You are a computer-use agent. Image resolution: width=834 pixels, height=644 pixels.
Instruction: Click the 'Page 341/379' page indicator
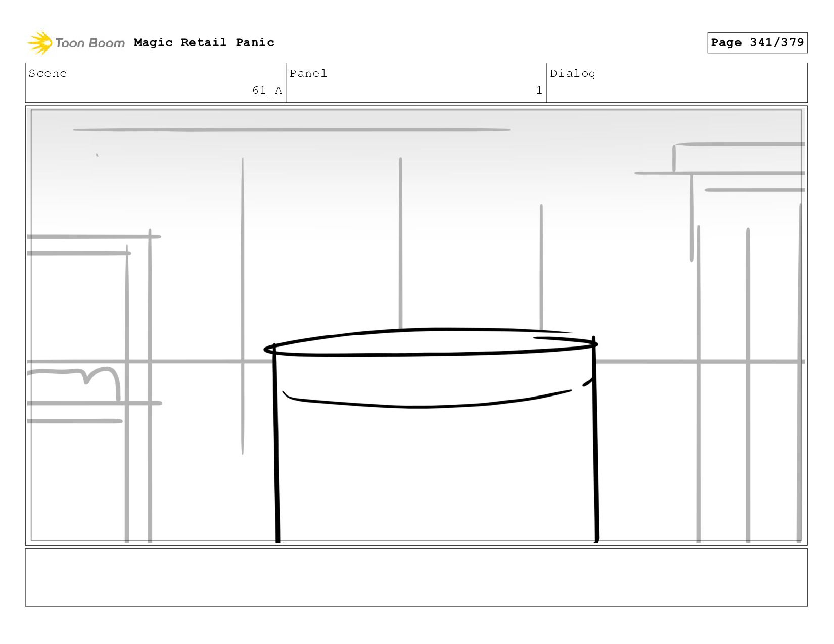click(757, 42)
